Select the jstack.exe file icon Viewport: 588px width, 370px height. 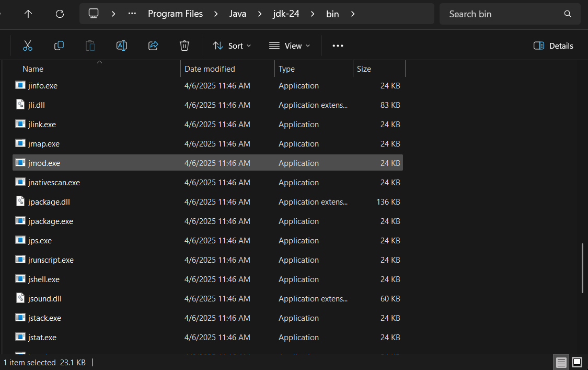pos(20,318)
